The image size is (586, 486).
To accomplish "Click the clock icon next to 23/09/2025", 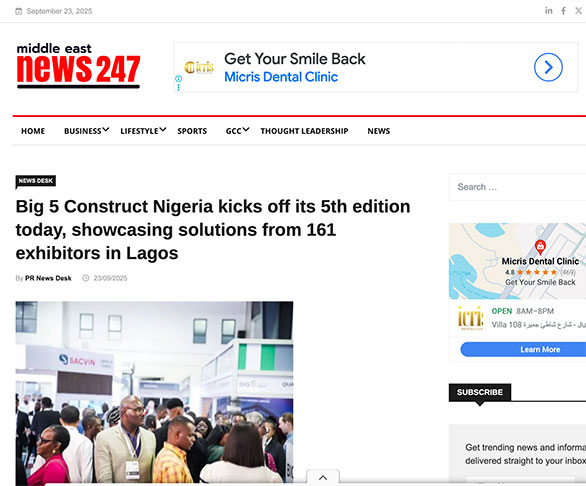I will pos(86,278).
